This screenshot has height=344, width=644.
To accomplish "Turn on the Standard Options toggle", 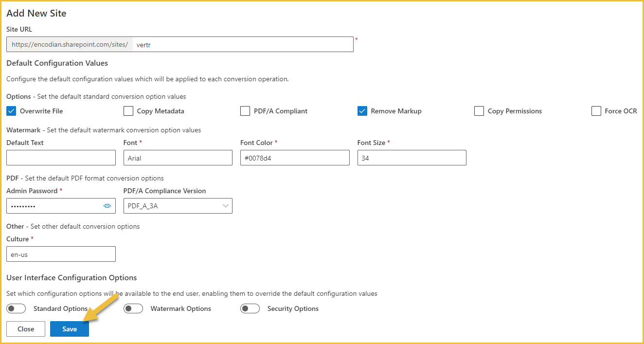I will pos(16,308).
